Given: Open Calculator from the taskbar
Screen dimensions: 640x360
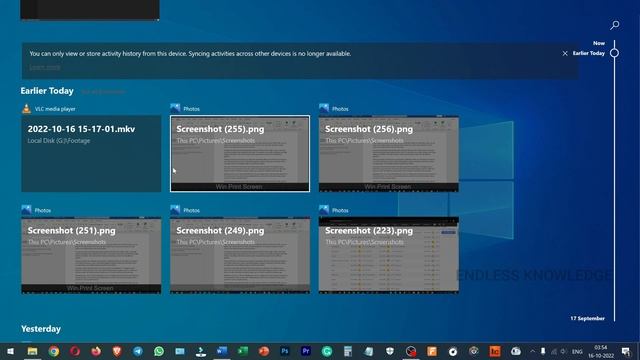Looking at the screenshot, I should (348, 351).
